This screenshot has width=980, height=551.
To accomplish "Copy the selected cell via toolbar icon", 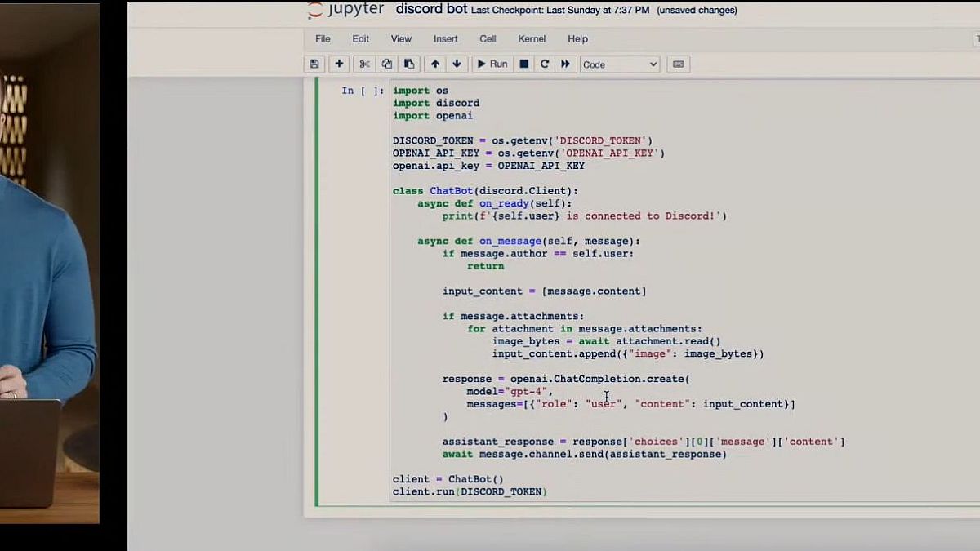I will coord(387,64).
